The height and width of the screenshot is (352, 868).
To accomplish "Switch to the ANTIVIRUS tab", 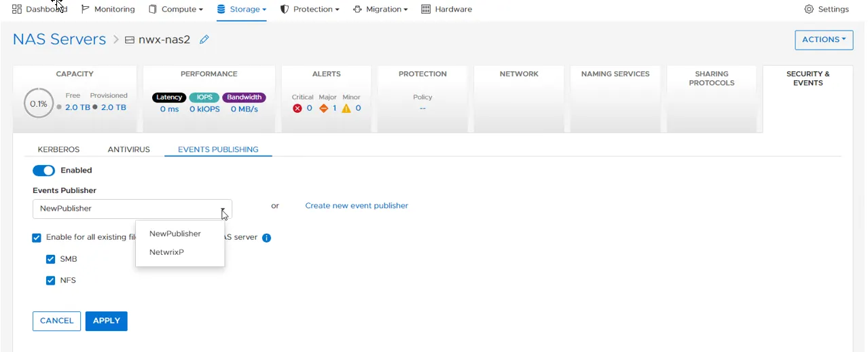I will tap(128, 149).
